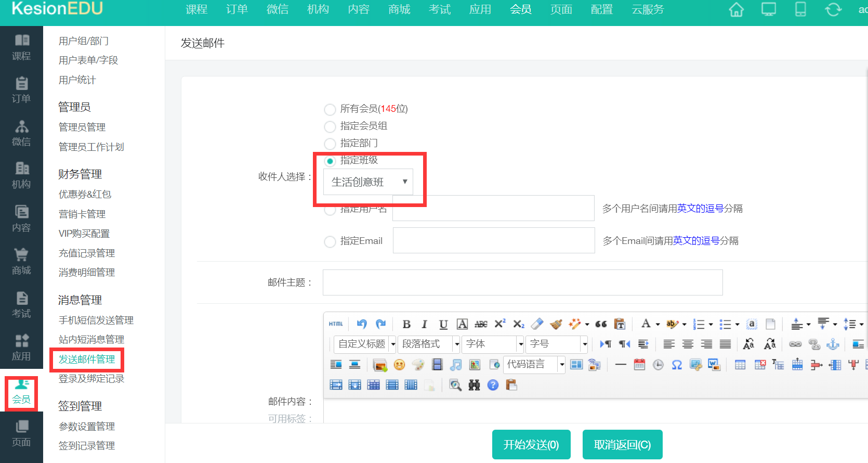
Task: Click the anchor icon in editor toolbar
Action: point(833,344)
